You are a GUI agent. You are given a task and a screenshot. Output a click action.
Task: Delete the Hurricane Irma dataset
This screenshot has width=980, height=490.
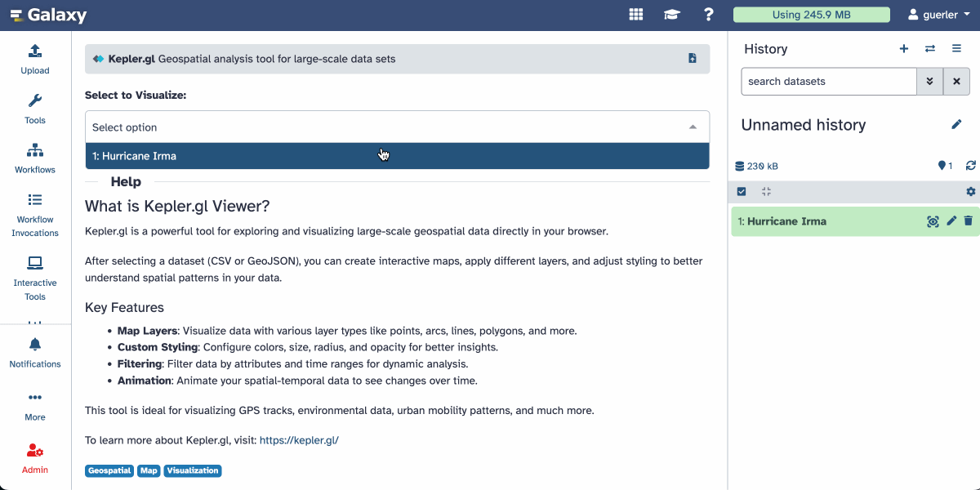[x=968, y=221]
